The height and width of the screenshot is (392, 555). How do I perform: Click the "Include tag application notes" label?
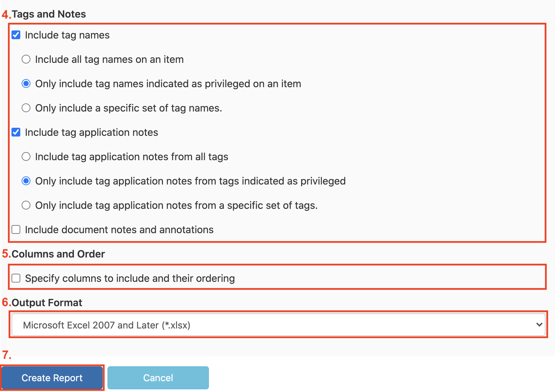91,132
